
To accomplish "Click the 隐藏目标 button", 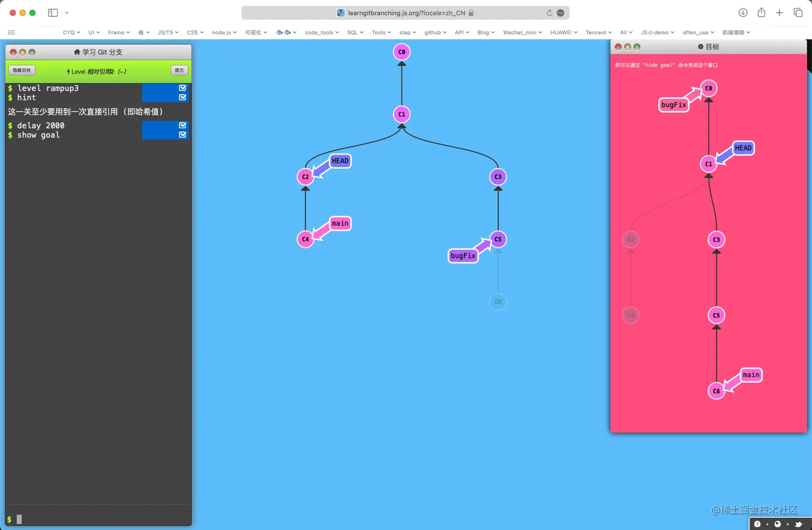I will pos(22,70).
